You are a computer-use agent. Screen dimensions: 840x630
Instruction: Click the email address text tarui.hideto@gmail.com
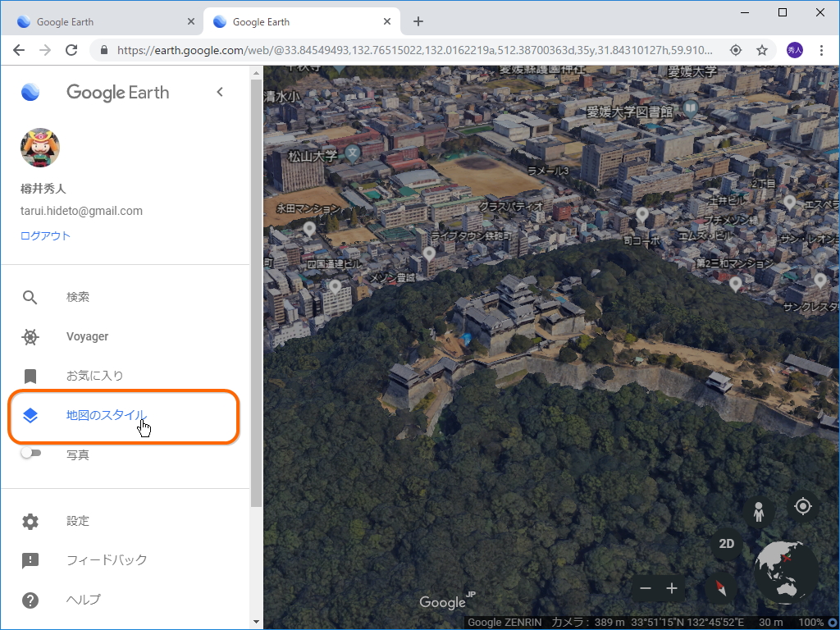[81, 211]
